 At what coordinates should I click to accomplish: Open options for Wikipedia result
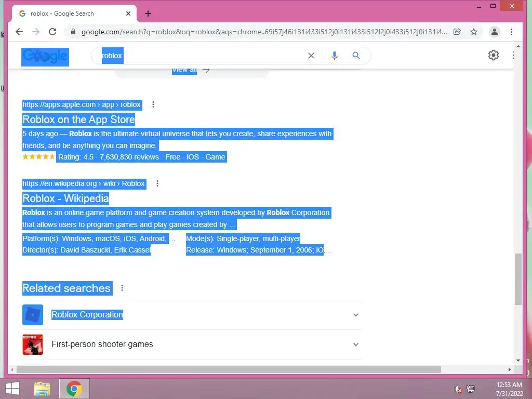click(157, 183)
